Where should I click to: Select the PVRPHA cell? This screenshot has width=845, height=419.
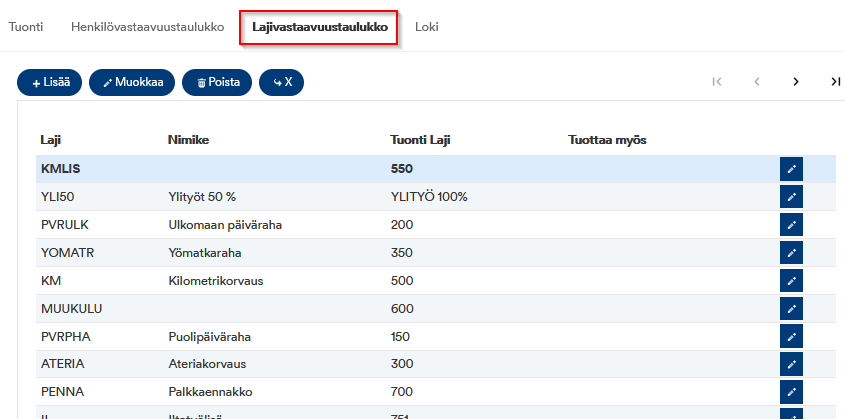pyautogui.click(x=66, y=337)
